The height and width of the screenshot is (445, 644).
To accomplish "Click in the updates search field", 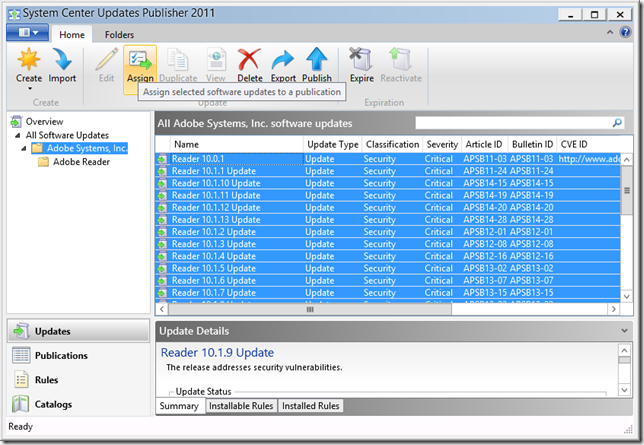I will pos(513,123).
